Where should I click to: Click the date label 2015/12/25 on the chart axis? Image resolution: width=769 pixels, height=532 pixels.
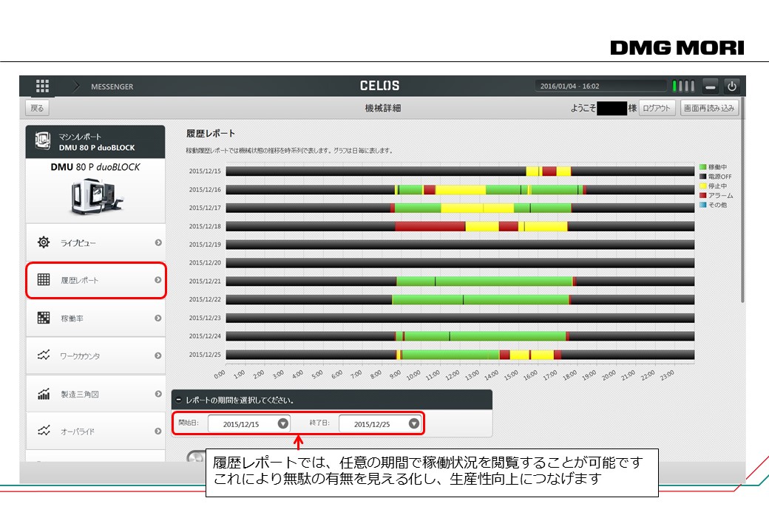tap(205, 355)
